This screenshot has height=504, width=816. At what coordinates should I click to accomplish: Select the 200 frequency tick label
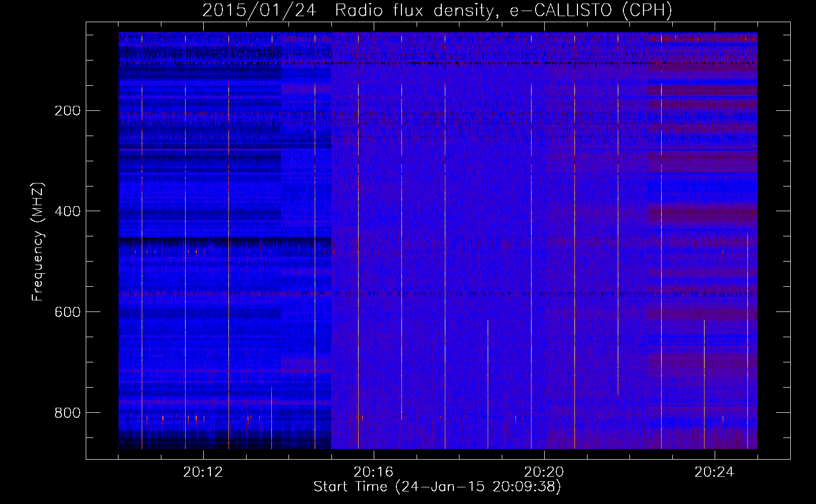(68, 110)
